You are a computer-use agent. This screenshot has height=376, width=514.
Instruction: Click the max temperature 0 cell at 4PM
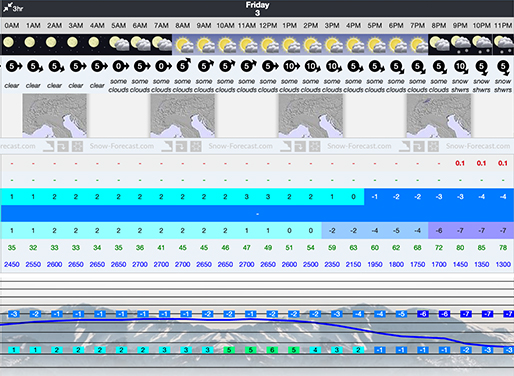pyautogui.click(x=353, y=197)
